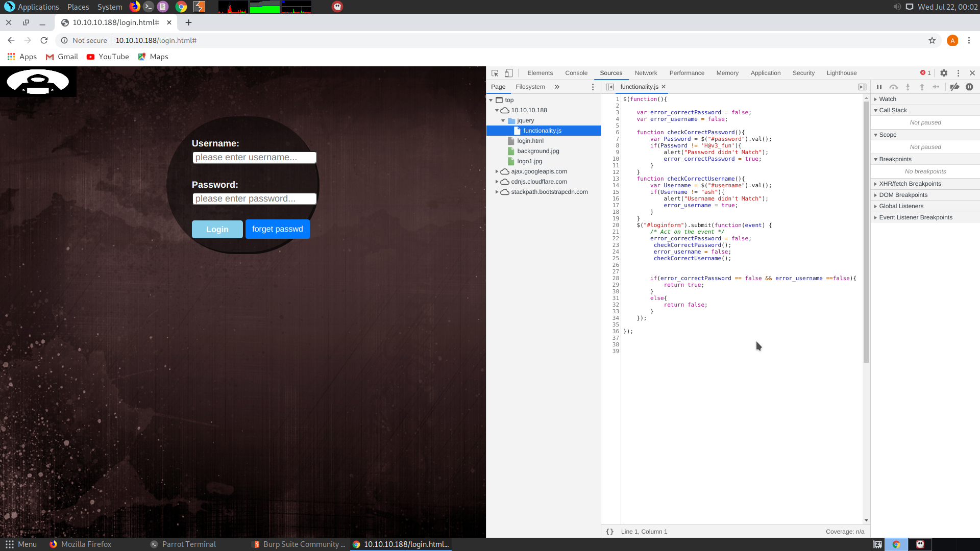Hide the file navigator sidebar icon
The image size is (980, 551).
point(609,87)
